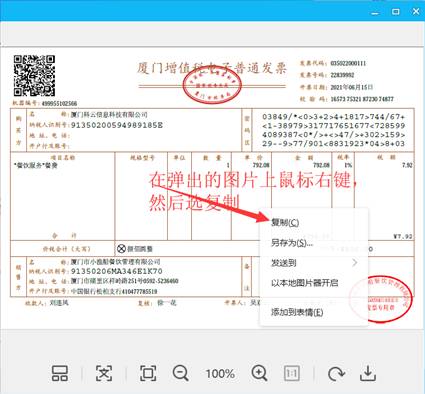Select 另存为(S)... menu entry
425x394 pixels.
click(x=314, y=243)
